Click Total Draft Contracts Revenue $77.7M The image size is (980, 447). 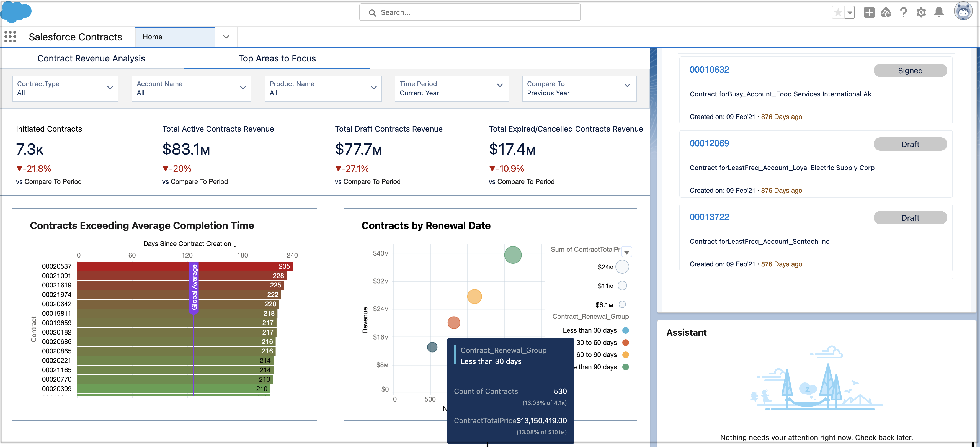pyautogui.click(x=359, y=149)
